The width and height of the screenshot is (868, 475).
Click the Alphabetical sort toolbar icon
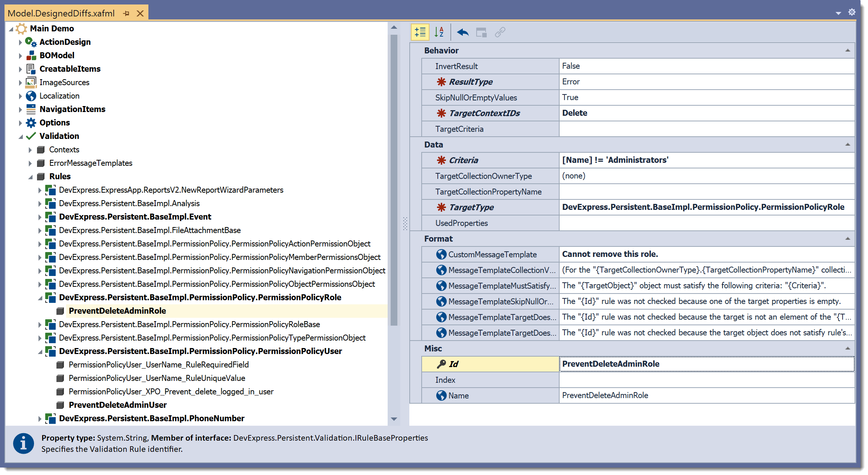coord(439,32)
